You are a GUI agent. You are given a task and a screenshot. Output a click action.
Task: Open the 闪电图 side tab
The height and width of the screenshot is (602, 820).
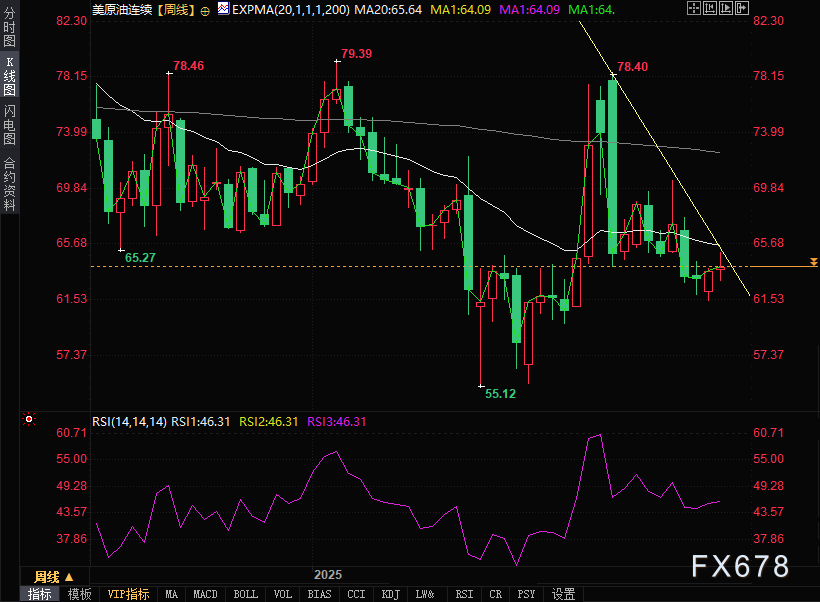[9, 125]
